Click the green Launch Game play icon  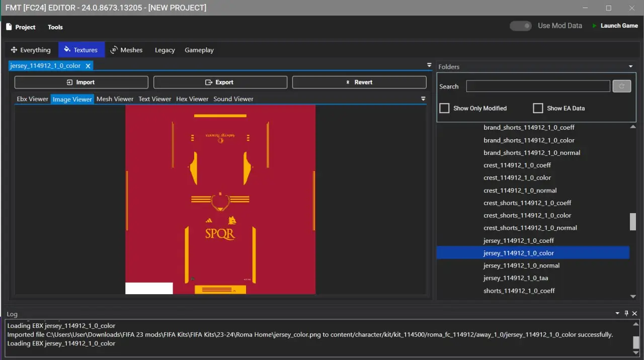(x=595, y=26)
